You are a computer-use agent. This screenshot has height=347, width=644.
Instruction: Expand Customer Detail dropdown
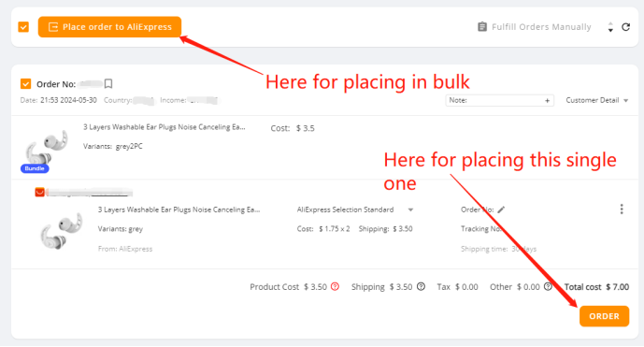(596, 100)
